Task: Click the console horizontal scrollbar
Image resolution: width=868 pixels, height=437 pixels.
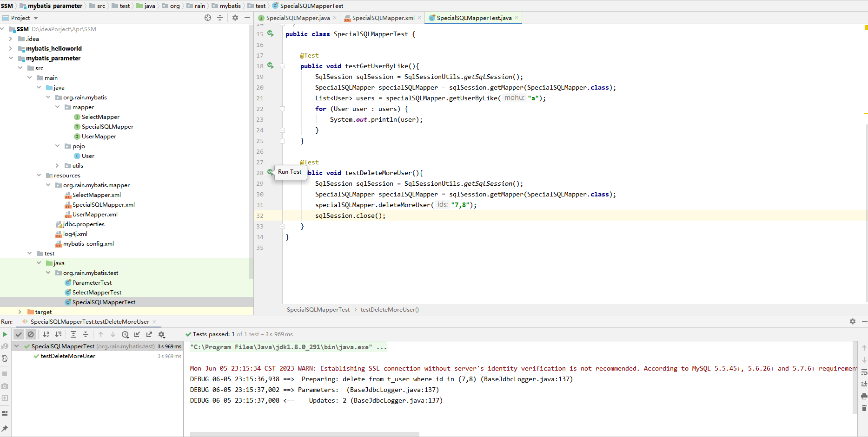Action: [x=305, y=434]
